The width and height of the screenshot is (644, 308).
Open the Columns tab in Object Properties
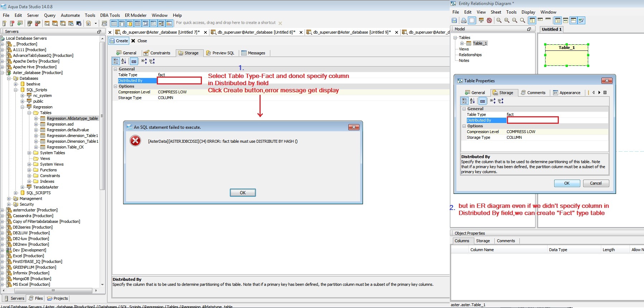point(462,241)
